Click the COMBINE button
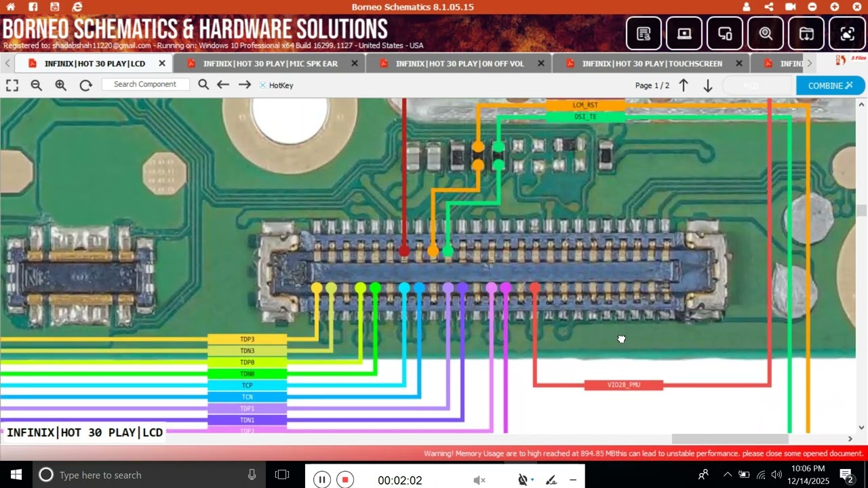The width and height of the screenshot is (868, 488). 831,85
